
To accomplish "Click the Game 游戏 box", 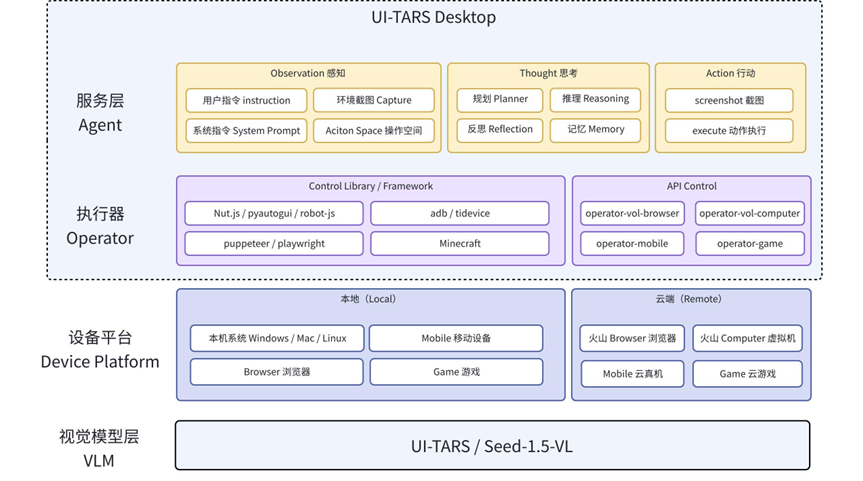I will click(456, 371).
